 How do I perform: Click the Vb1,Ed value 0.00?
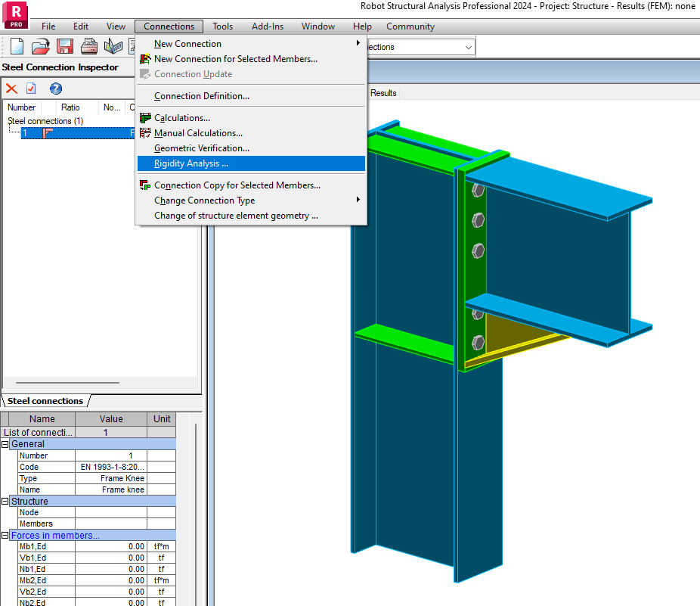click(111, 558)
